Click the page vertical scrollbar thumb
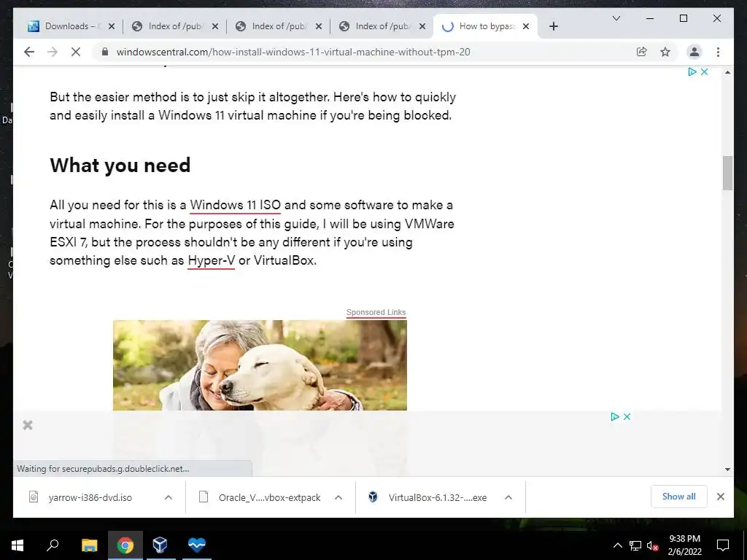Screen dimensions: 747x560 (727, 173)
